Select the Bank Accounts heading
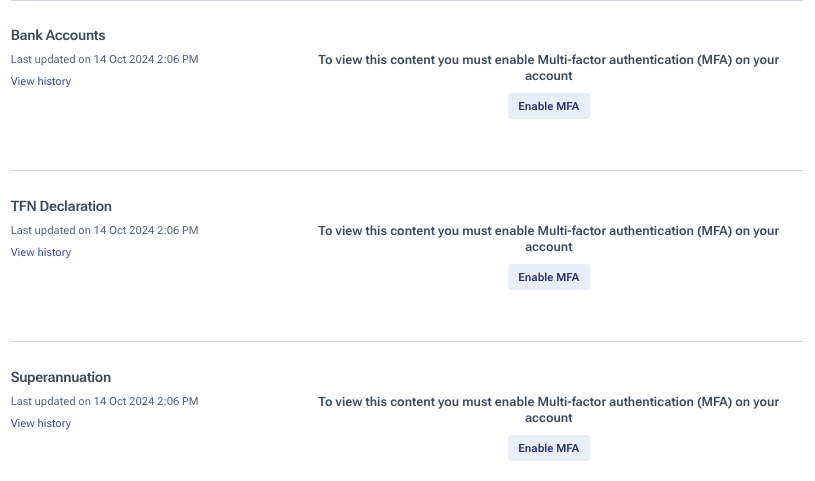Screen dimensions: 815x481 [58, 35]
